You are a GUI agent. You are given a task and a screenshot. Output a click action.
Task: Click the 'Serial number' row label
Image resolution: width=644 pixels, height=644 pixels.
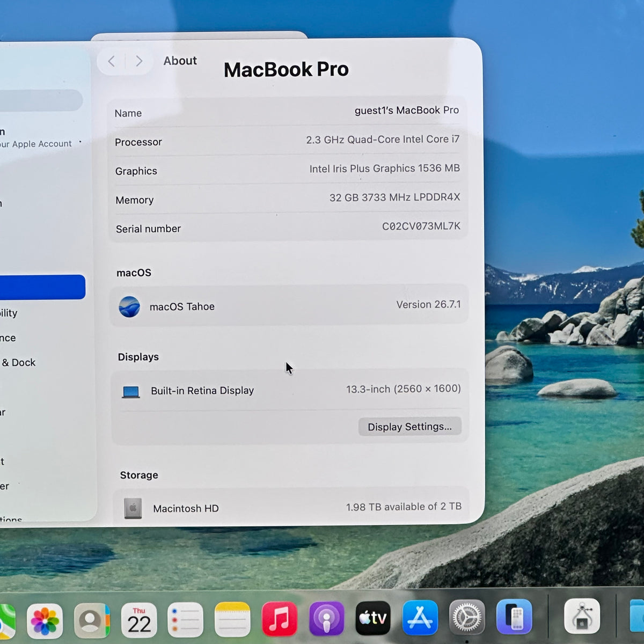tap(148, 229)
